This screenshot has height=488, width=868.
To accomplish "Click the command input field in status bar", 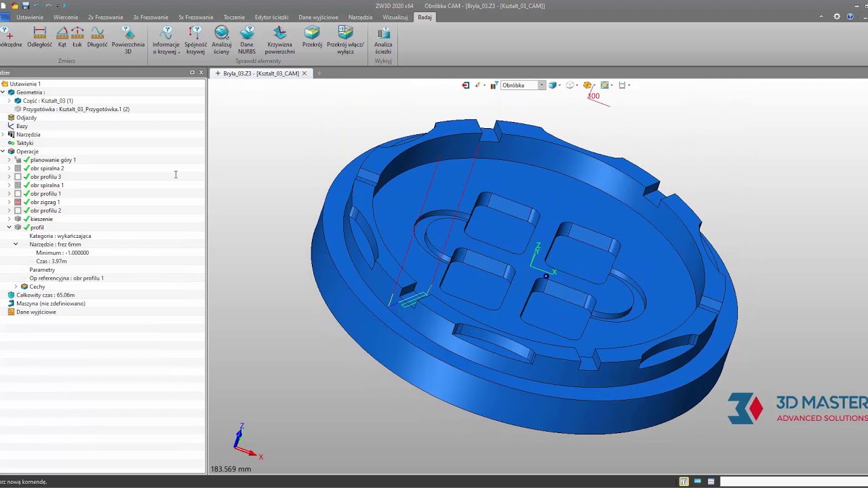I will tap(793, 482).
